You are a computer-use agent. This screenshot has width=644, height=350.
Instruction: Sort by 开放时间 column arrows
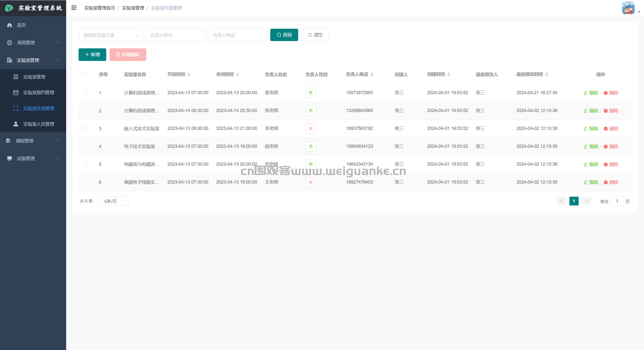189,74
